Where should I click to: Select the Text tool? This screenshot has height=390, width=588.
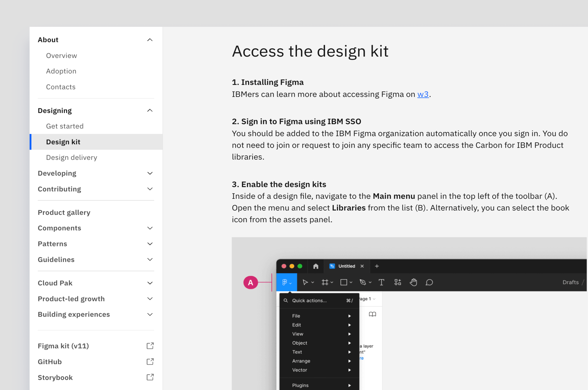[381, 282]
